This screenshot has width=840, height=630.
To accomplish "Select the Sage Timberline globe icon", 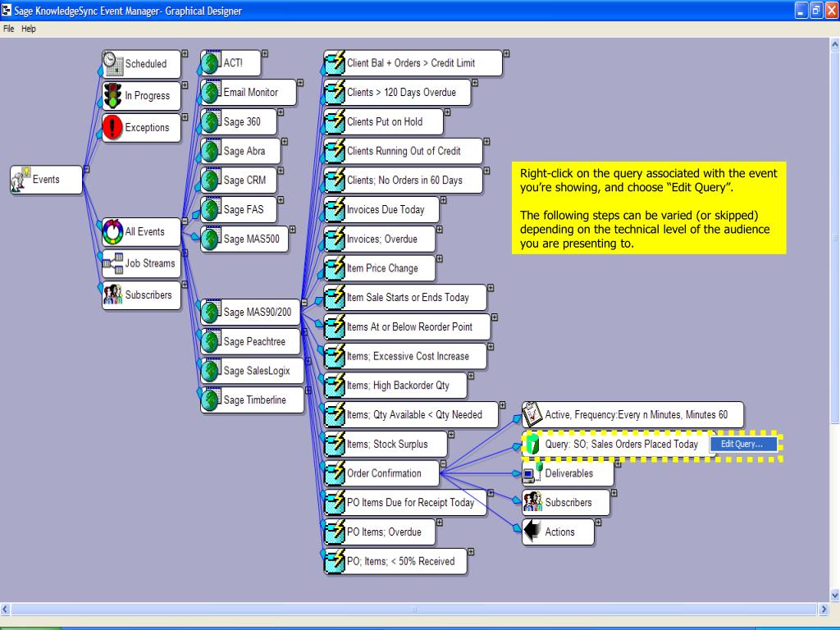I will click(x=211, y=399).
